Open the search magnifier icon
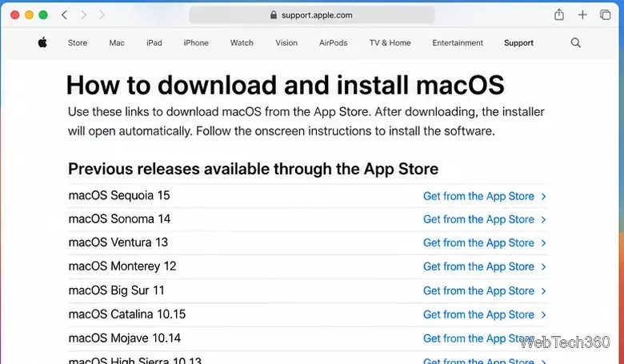Image resolution: width=624 pixels, height=364 pixels. [x=575, y=42]
